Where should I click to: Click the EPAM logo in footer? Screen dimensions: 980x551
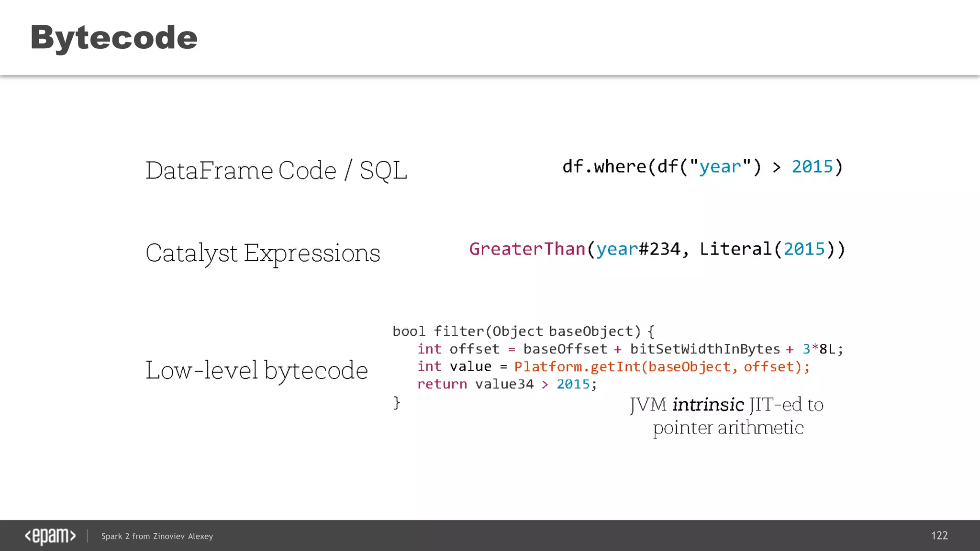pos(50,536)
